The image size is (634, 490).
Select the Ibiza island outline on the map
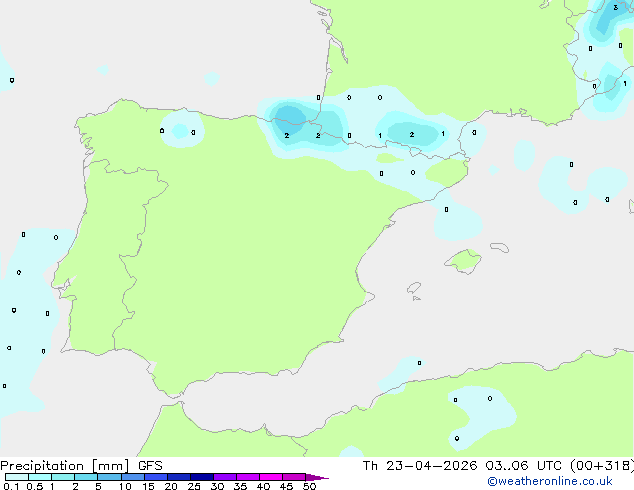click(414, 288)
